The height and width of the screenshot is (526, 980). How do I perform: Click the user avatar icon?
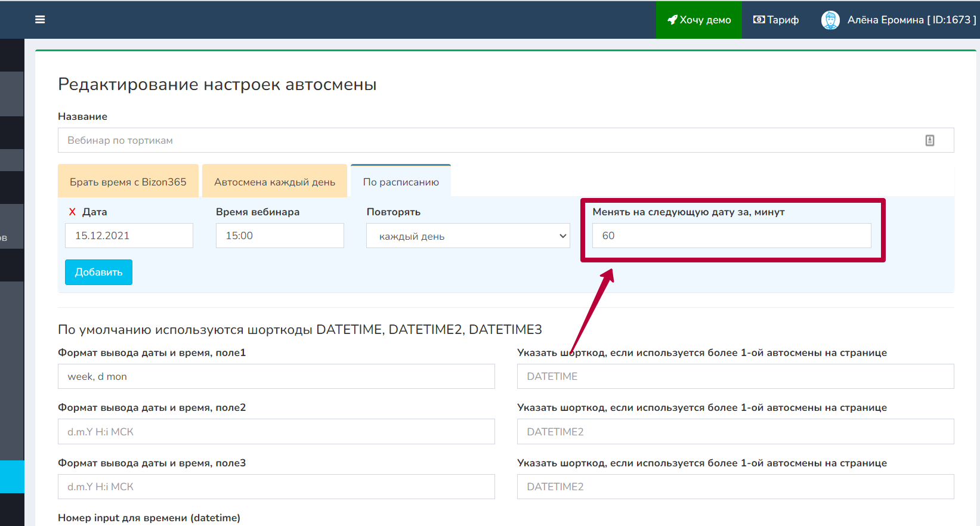pos(830,20)
